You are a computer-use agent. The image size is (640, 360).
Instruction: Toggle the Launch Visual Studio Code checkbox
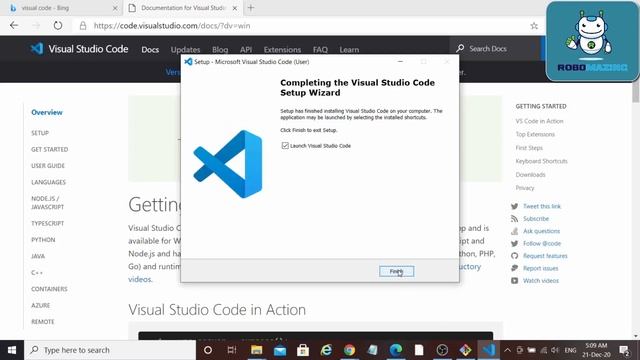pos(285,146)
